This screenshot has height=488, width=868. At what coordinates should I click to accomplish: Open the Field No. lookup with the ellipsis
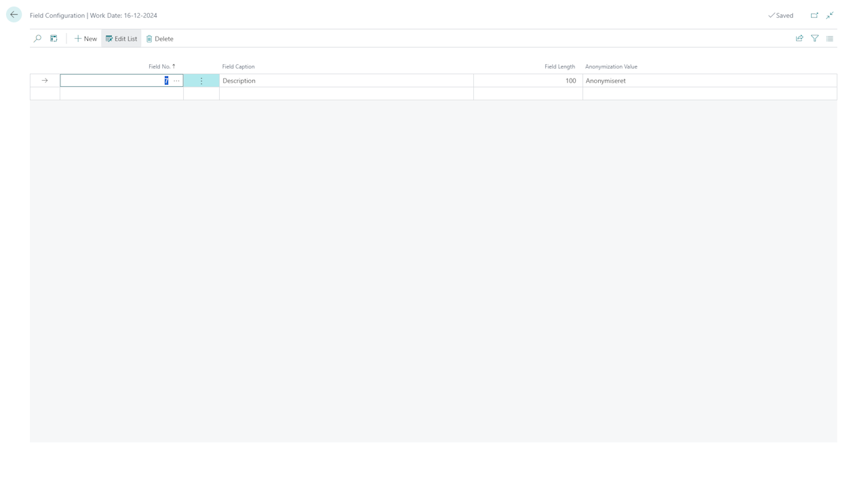tap(176, 80)
